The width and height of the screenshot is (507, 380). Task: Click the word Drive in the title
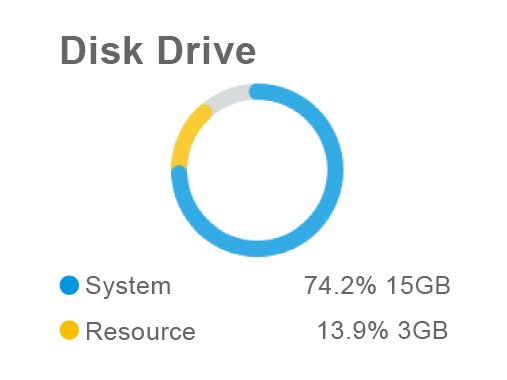207,51
